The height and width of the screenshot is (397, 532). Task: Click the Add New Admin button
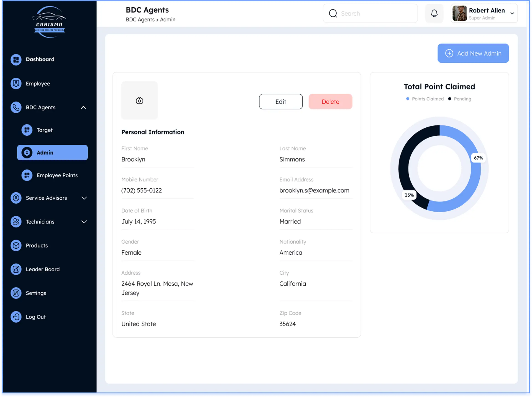473,53
